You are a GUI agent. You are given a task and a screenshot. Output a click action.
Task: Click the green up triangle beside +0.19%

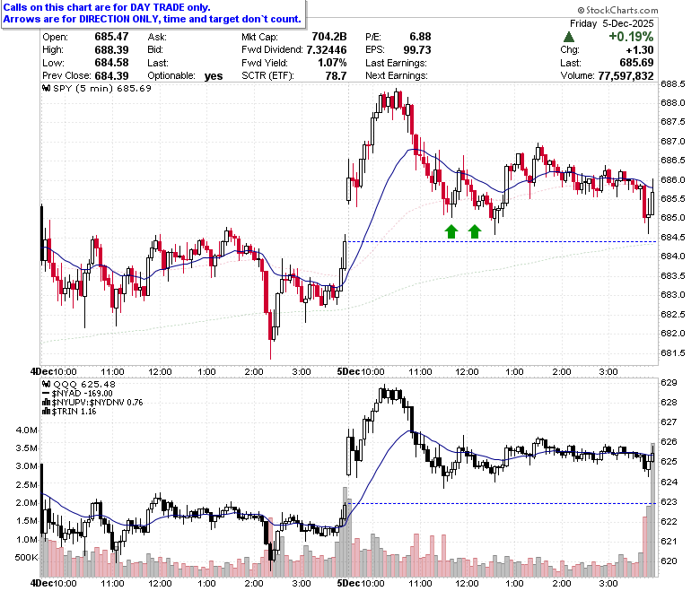click(569, 37)
